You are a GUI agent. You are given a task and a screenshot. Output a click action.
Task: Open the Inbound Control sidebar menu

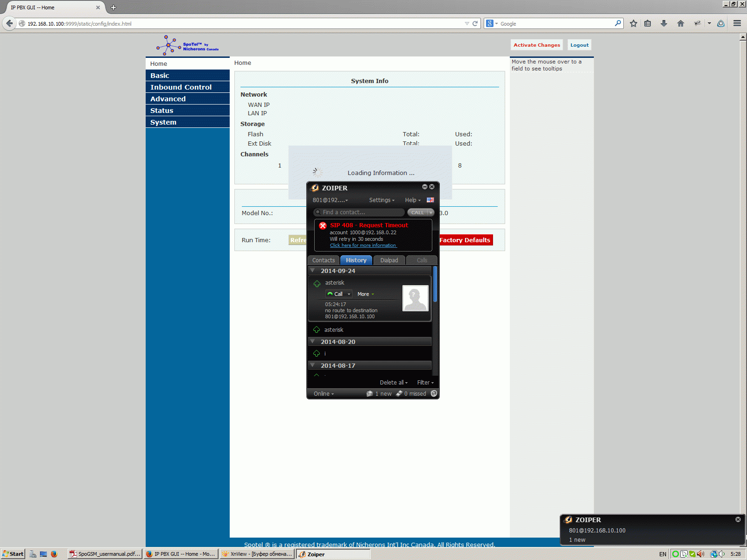coord(188,87)
